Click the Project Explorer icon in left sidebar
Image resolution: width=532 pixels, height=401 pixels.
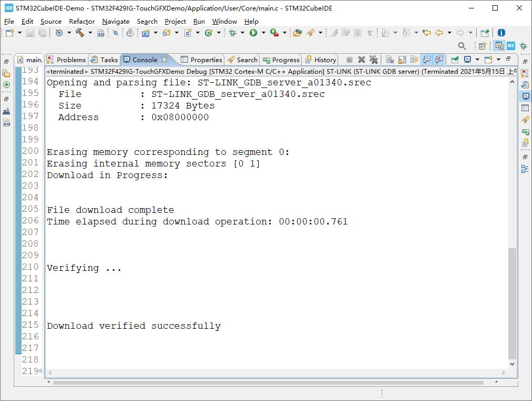(x=6, y=73)
